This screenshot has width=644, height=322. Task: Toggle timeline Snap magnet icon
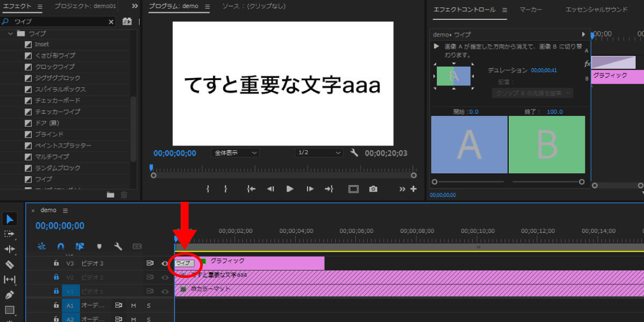61,246
